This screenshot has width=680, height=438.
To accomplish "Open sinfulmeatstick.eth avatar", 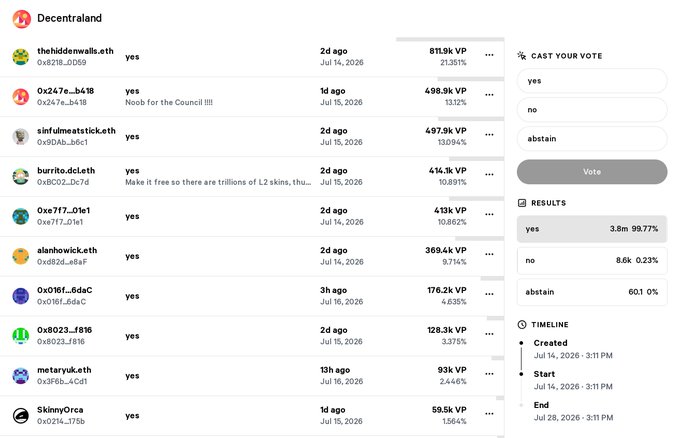I will coord(20,137).
